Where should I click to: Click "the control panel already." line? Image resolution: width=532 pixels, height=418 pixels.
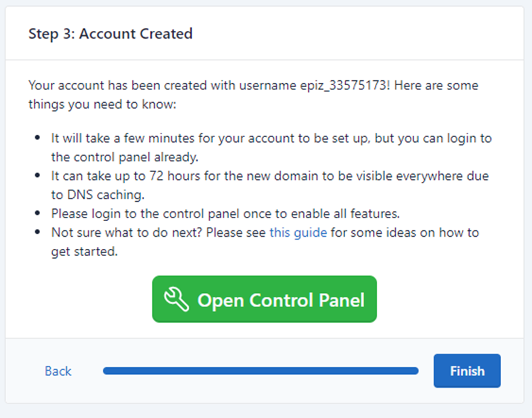tap(125, 157)
